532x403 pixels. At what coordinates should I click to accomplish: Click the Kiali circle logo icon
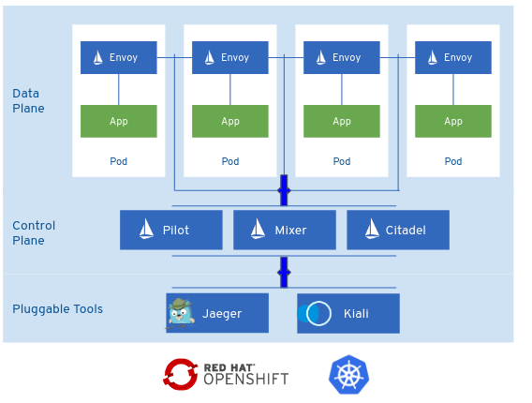pos(314,313)
